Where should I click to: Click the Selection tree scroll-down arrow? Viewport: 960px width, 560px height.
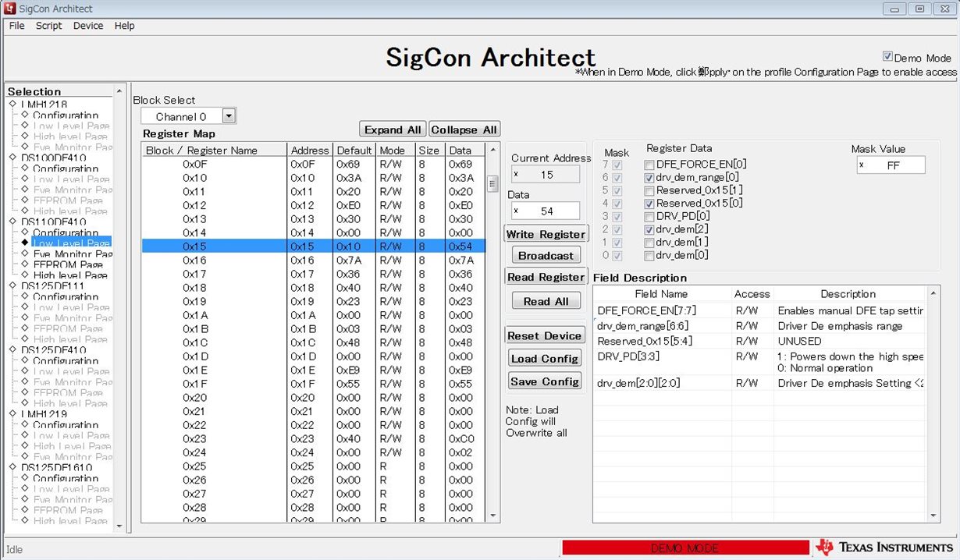point(119,526)
